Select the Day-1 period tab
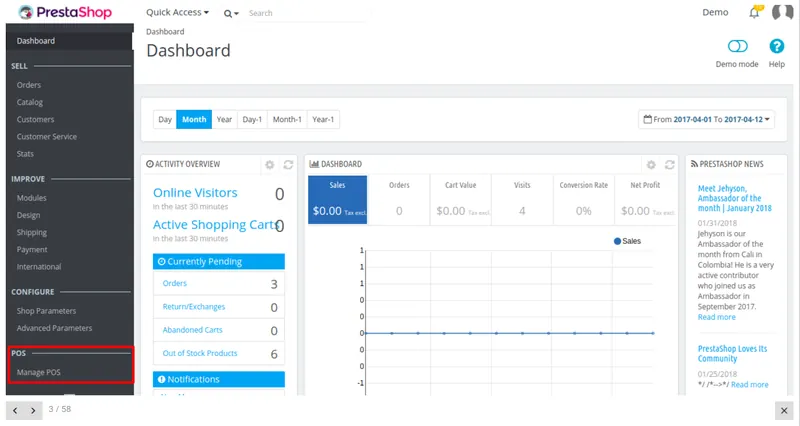 tap(252, 119)
